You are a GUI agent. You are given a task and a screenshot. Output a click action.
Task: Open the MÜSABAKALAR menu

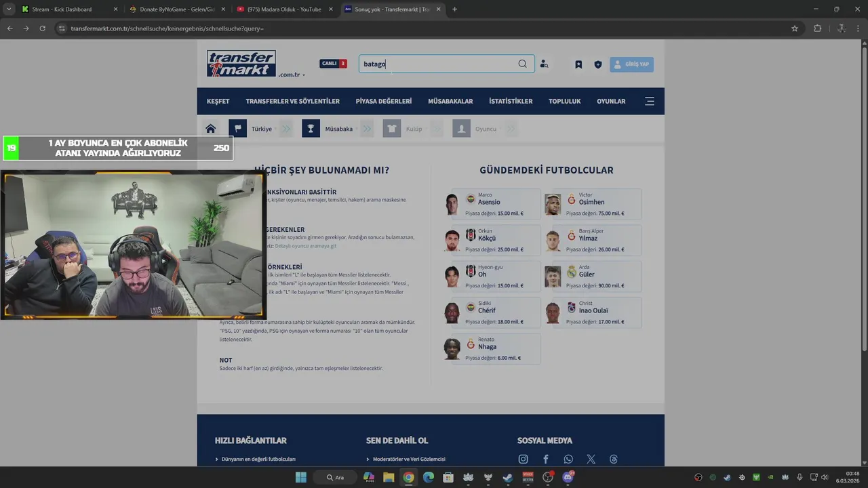point(450,101)
